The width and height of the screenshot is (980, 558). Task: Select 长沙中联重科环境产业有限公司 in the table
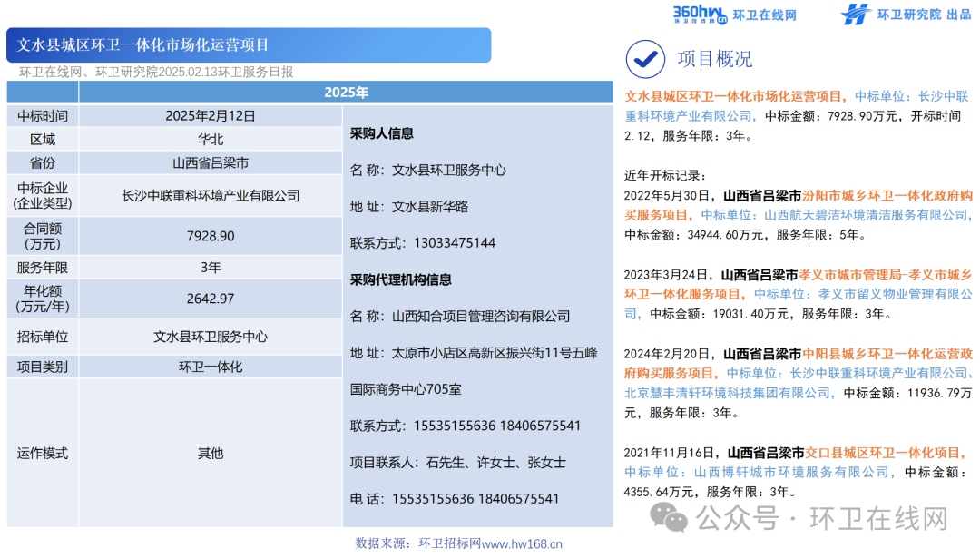(x=210, y=196)
